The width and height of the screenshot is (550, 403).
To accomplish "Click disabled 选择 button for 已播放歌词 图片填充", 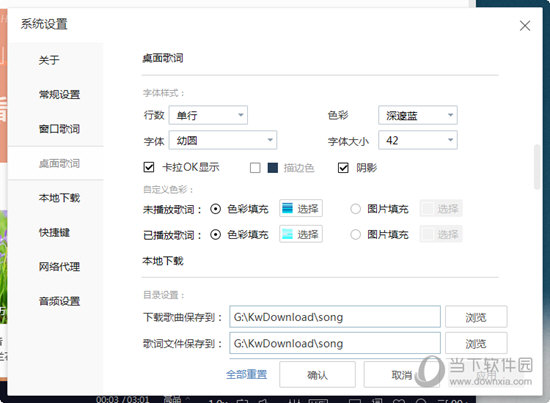I will pyautogui.click(x=441, y=234).
